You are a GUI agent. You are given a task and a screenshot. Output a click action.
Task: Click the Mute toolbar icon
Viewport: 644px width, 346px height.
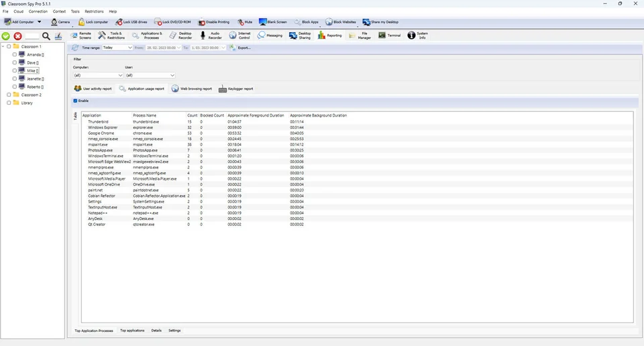(241, 21)
